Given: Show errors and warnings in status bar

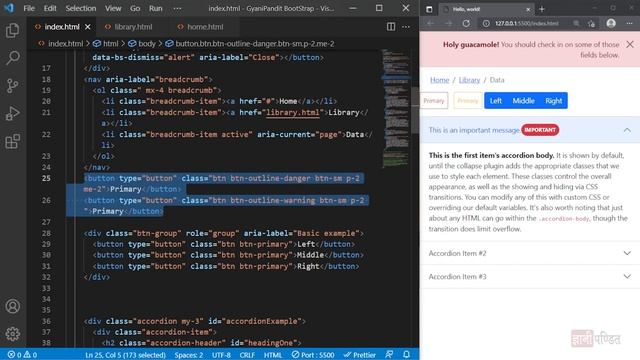Looking at the screenshot, I should tap(22, 355).
